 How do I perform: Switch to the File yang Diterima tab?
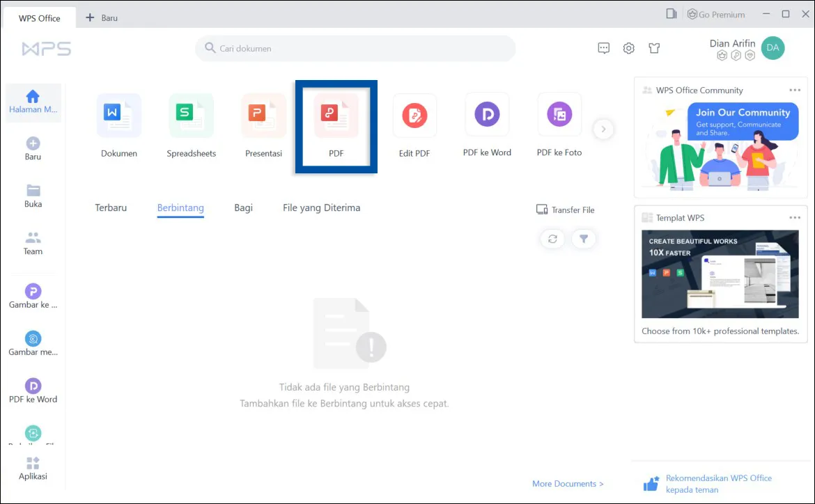[321, 207]
